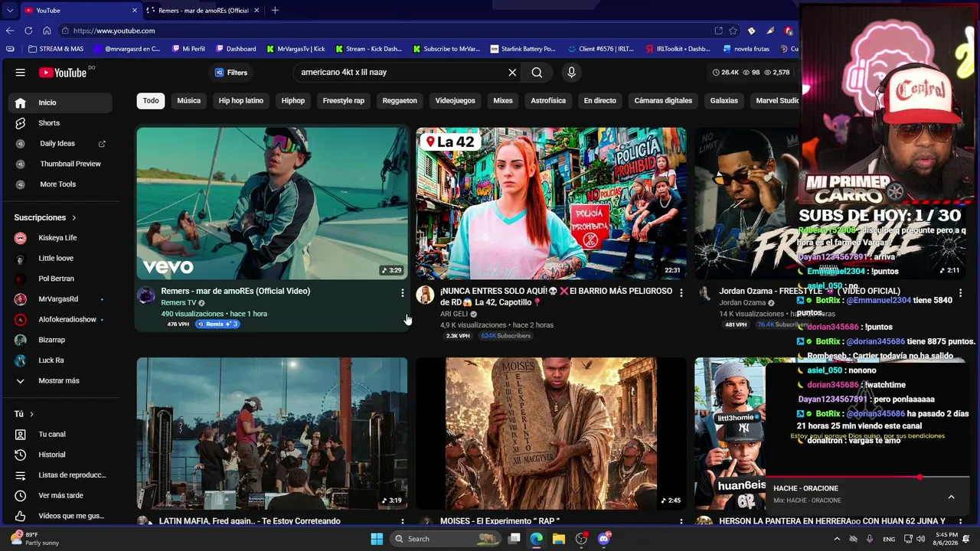Select the Hiphop filter chip

[293, 101]
